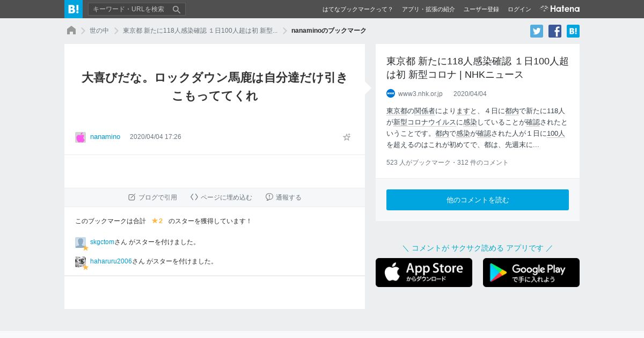Bookmark with the B! share icon
644x338 pixels.
coord(573,31)
